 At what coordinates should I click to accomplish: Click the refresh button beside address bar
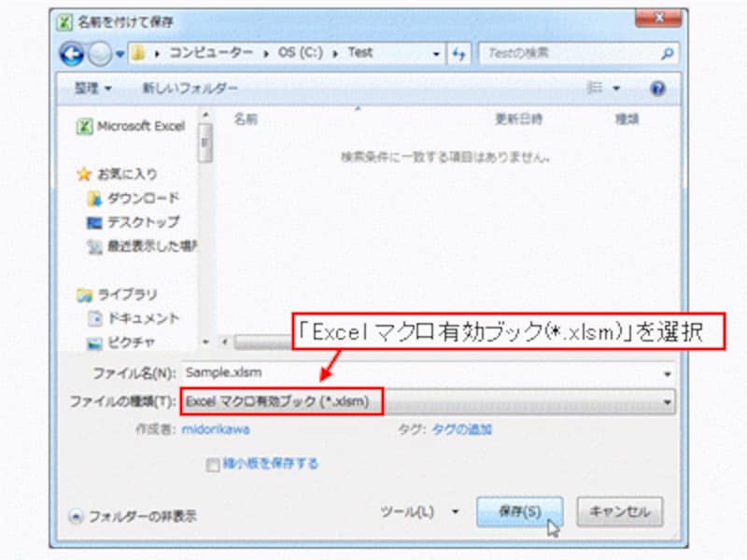click(x=458, y=54)
